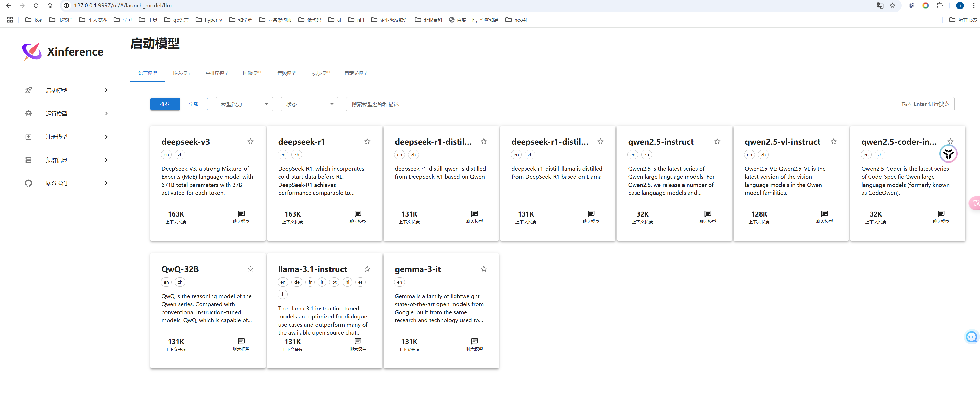Open the 状态 filter dropdown
The height and width of the screenshot is (399, 980).
click(x=309, y=104)
